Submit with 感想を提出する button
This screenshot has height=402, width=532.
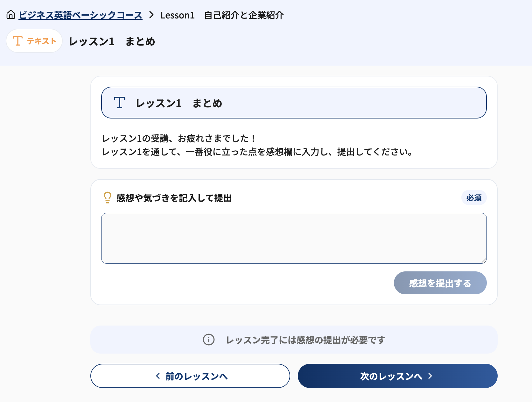440,283
